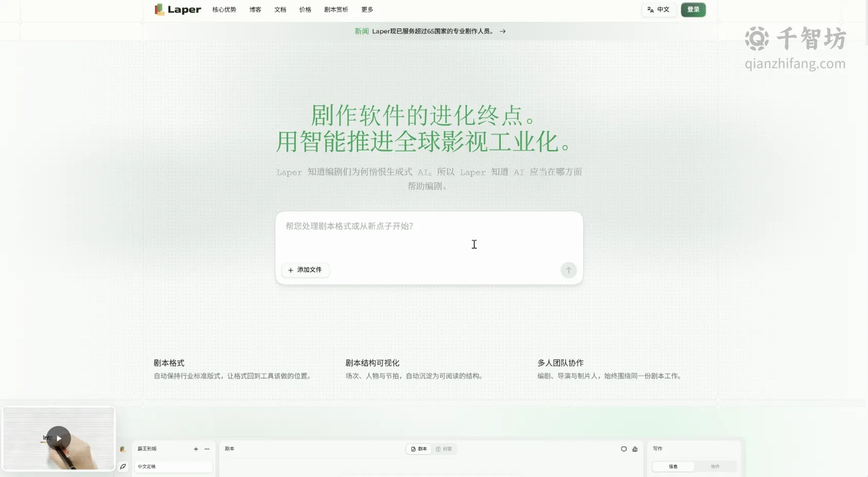The image size is (868, 477).
Task: Open the comments bubble icon
Action: [x=624, y=449]
